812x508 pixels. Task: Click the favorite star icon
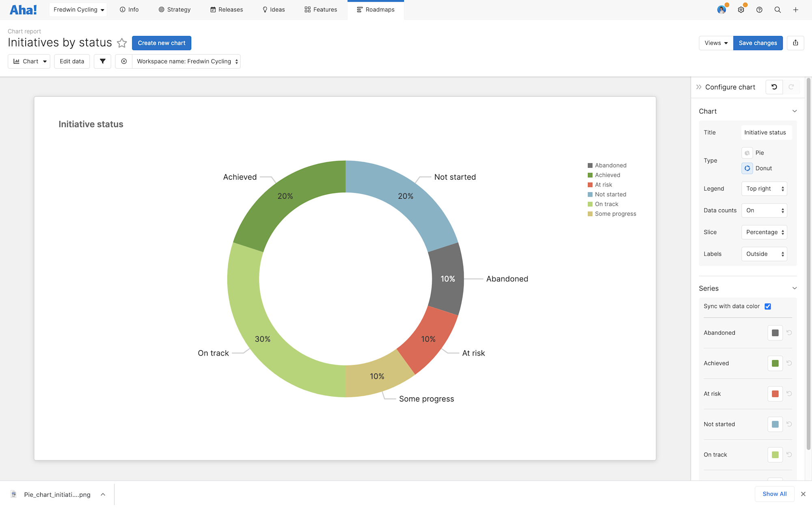pos(122,43)
